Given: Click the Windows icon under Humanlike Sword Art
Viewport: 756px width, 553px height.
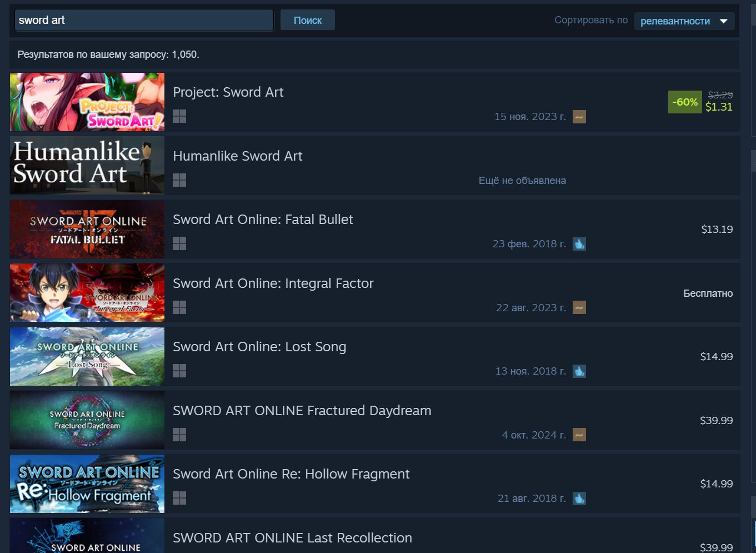Looking at the screenshot, I should (x=179, y=180).
